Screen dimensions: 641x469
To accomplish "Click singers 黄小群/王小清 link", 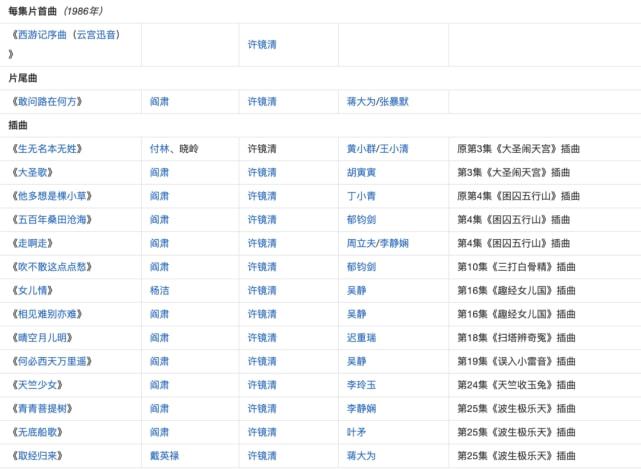I will (377, 149).
